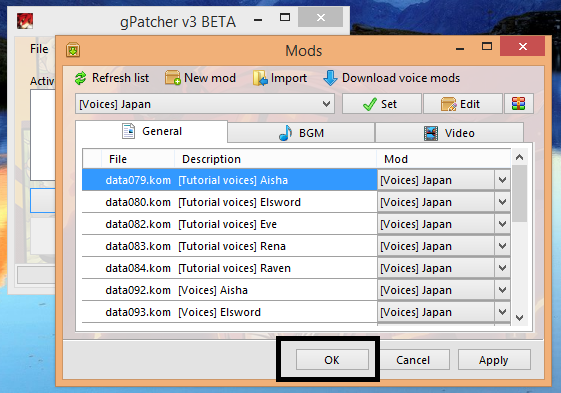Close the Mods window
Image resolution: width=561 pixels, height=393 pixels.
(523, 46)
